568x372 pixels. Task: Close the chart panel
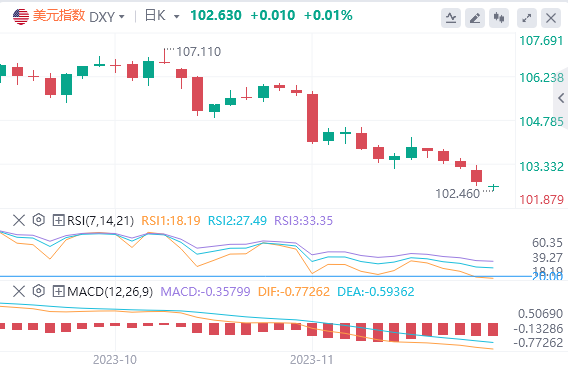pos(551,18)
